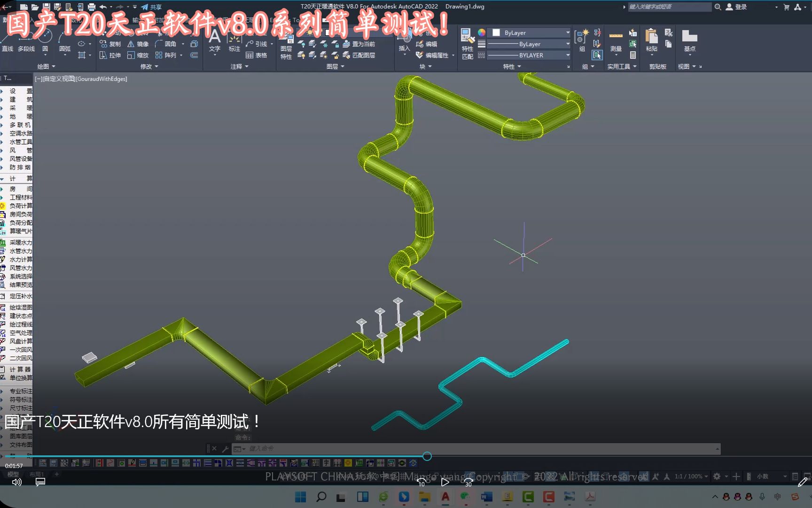Select the 直线 (Line) draw tool

click(8, 42)
